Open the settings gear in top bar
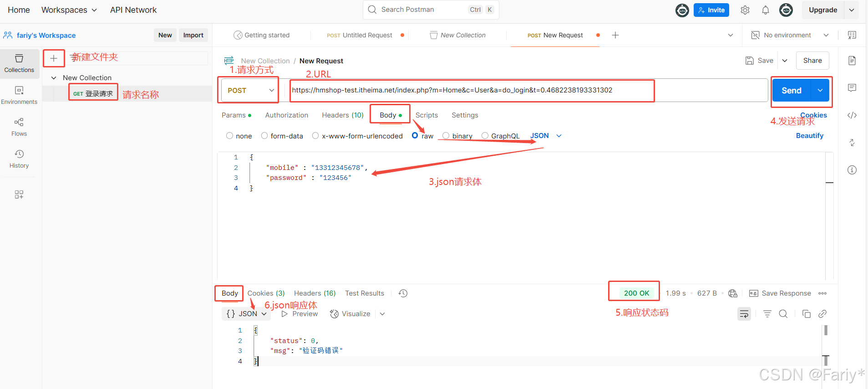Viewport: 868px width, 389px height. [x=745, y=10]
